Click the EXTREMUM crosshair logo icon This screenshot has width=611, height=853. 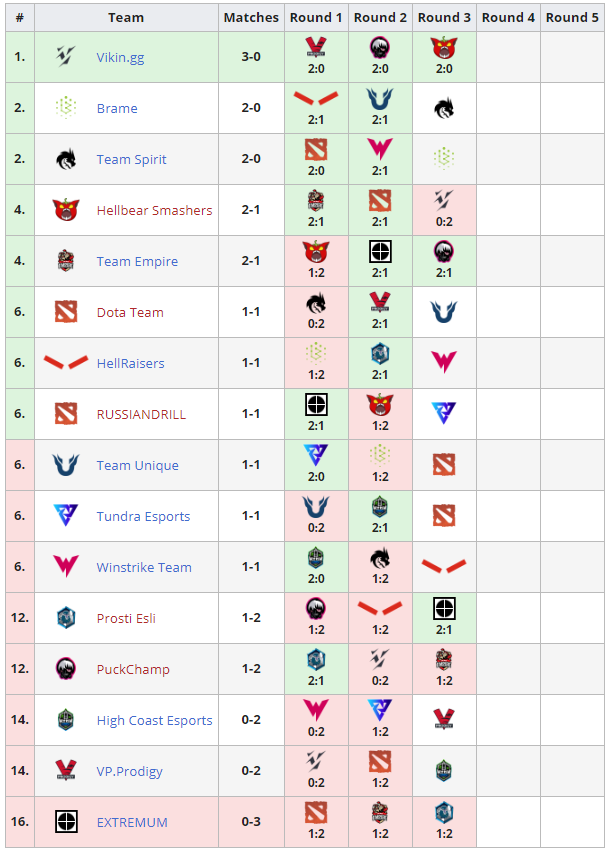click(x=66, y=822)
